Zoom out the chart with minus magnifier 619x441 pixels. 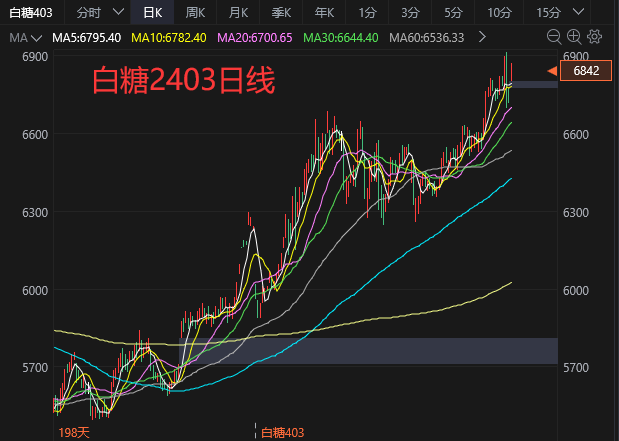[554, 37]
